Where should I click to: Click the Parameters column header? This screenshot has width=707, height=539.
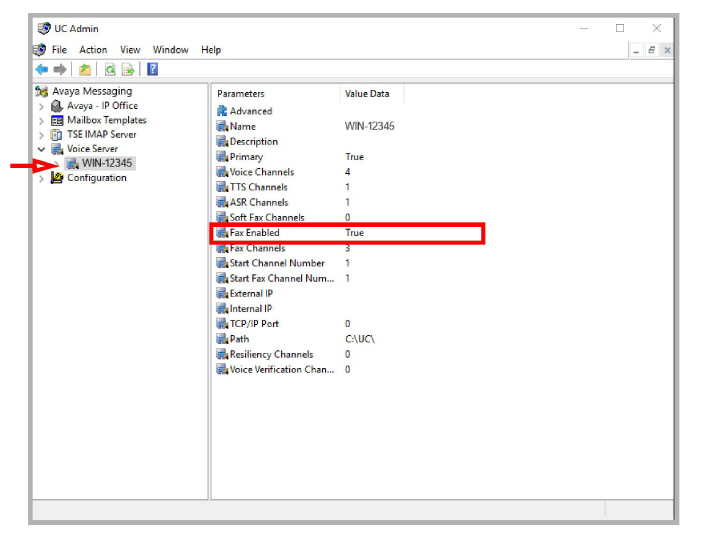(241, 93)
